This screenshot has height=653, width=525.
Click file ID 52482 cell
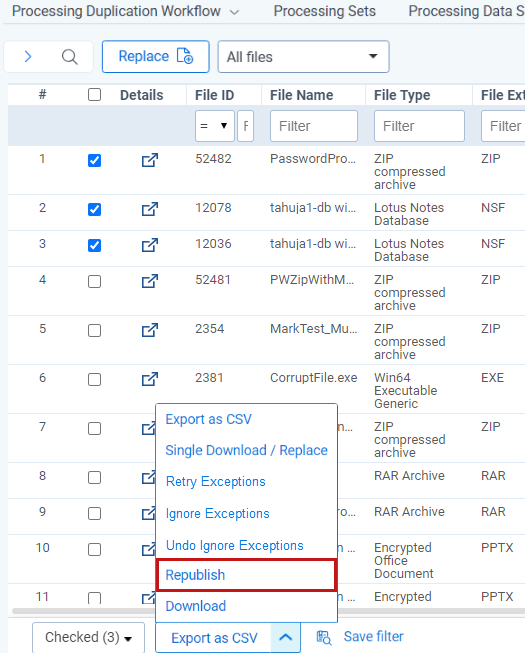(213, 159)
